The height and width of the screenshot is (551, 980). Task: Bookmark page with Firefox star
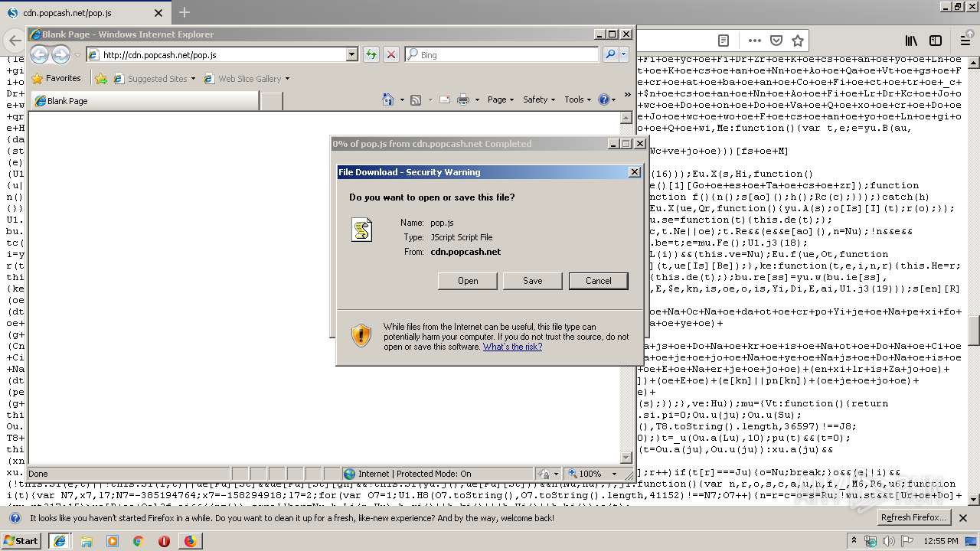[797, 41]
